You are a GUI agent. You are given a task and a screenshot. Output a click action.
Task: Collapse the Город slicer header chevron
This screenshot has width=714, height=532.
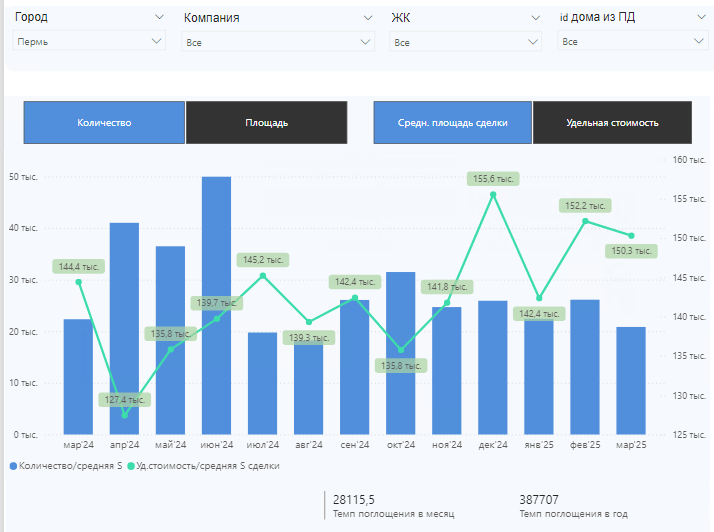pyautogui.click(x=159, y=17)
